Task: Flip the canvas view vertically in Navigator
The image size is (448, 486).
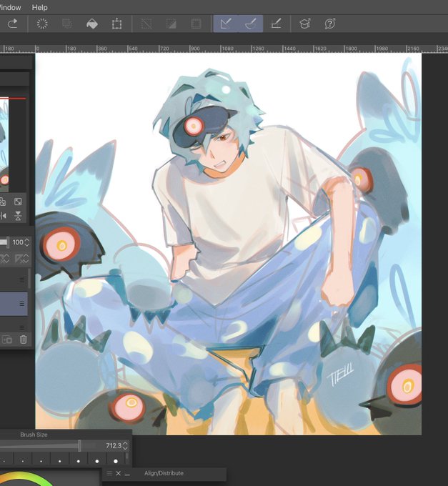Action: 18,216
